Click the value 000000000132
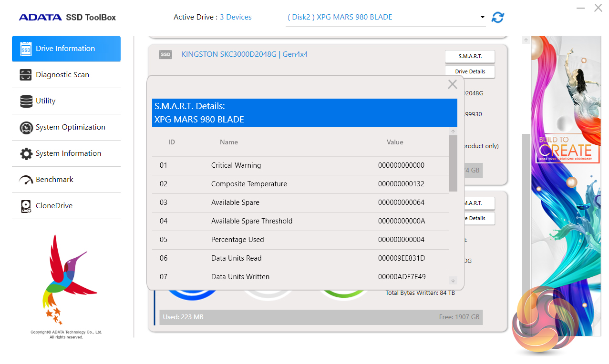Viewport: 609px width, 364px height. (x=401, y=184)
